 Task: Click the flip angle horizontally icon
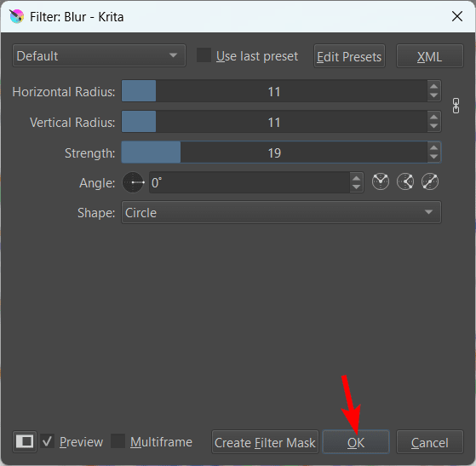pyautogui.click(x=381, y=181)
